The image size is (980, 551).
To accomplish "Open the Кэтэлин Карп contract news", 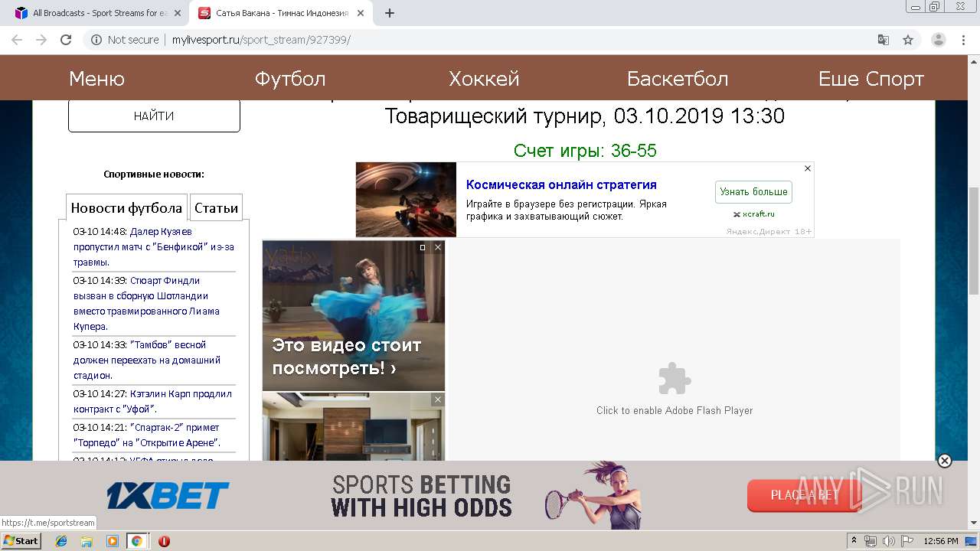I will pyautogui.click(x=152, y=401).
